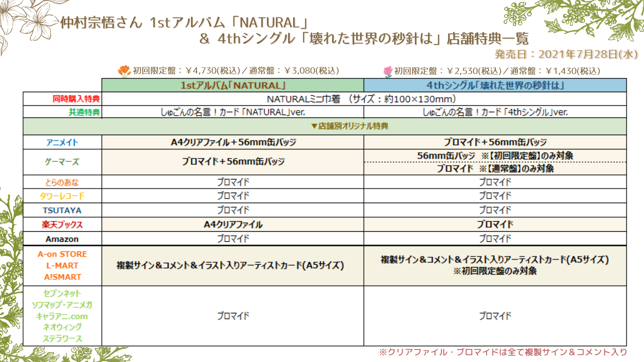Click the orange flower icon beside album prices
Viewport: 644px width, 362px height.
pyautogui.click(x=124, y=71)
